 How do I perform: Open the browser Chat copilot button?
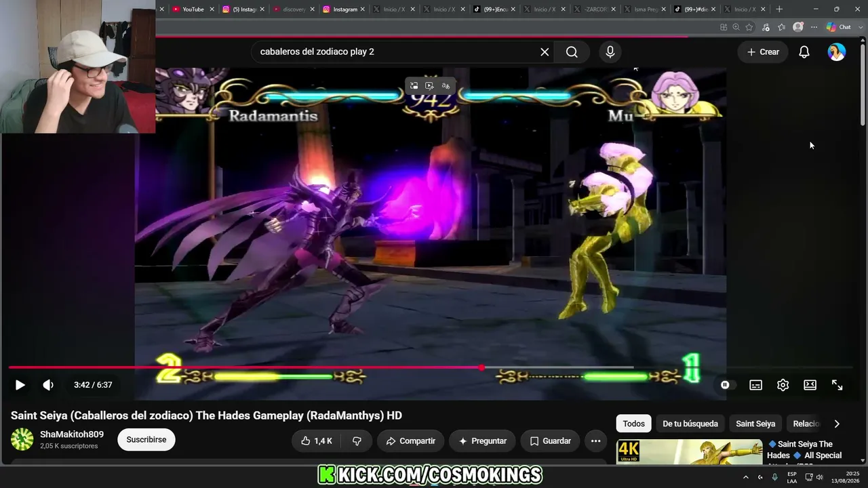839,27
